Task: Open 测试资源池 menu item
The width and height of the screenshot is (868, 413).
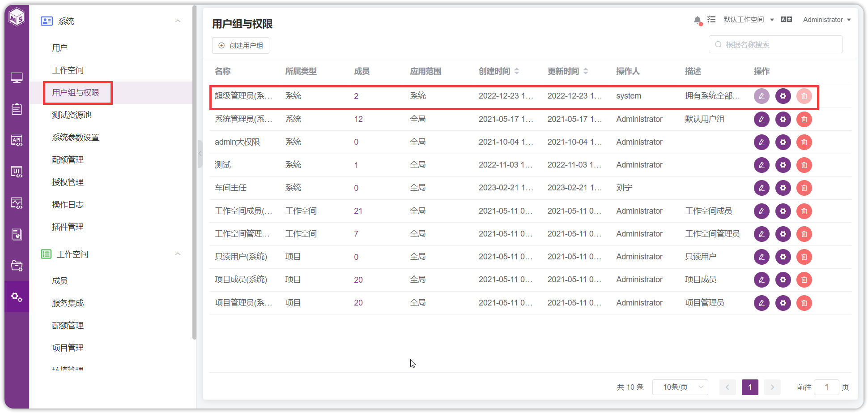Action: [72, 115]
